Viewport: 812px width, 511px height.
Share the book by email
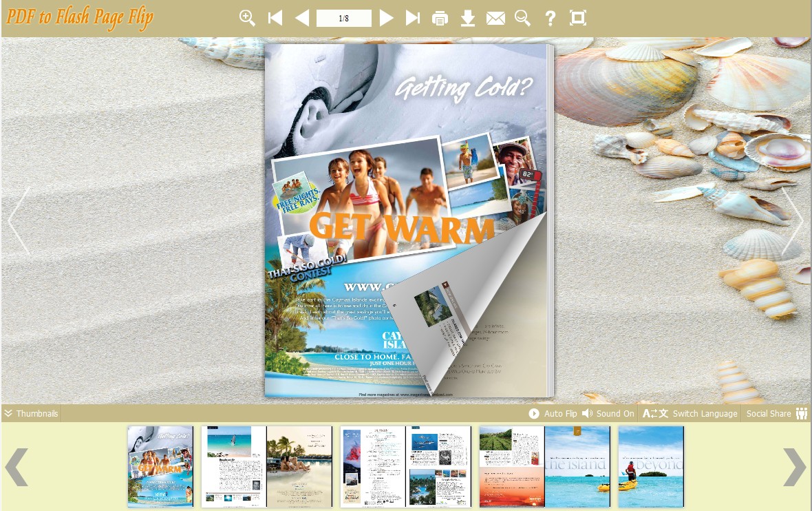point(495,19)
